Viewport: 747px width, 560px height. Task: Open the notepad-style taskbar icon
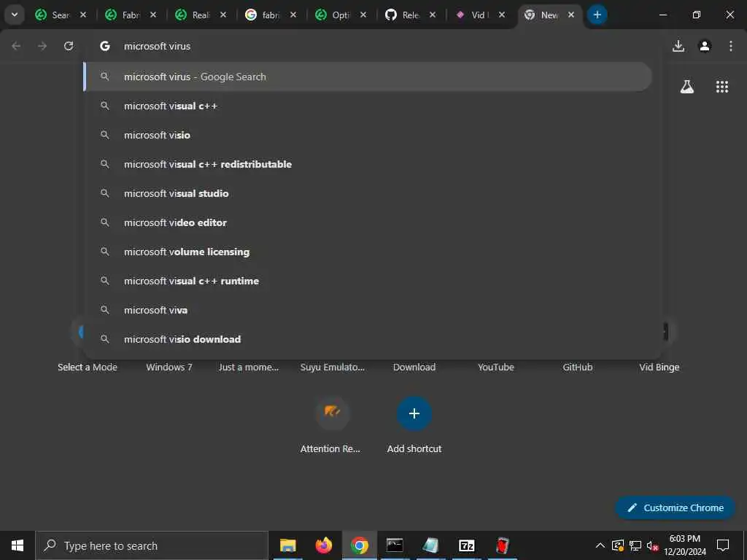tap(430, 545)
